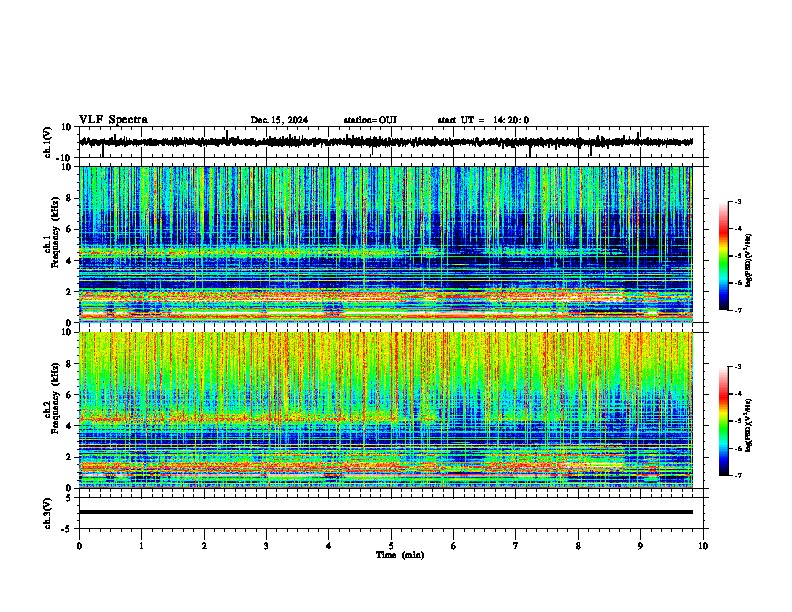This screenshot has height=612, width=792.
Task: Click tick label 9 on the Time (min) axis
Action: coord(640,546)
